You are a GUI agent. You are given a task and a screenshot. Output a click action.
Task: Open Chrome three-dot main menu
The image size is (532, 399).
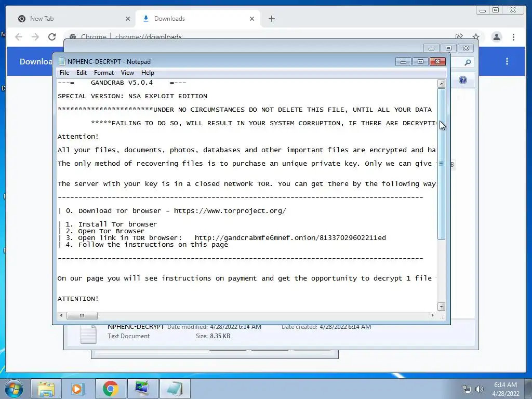513,37
